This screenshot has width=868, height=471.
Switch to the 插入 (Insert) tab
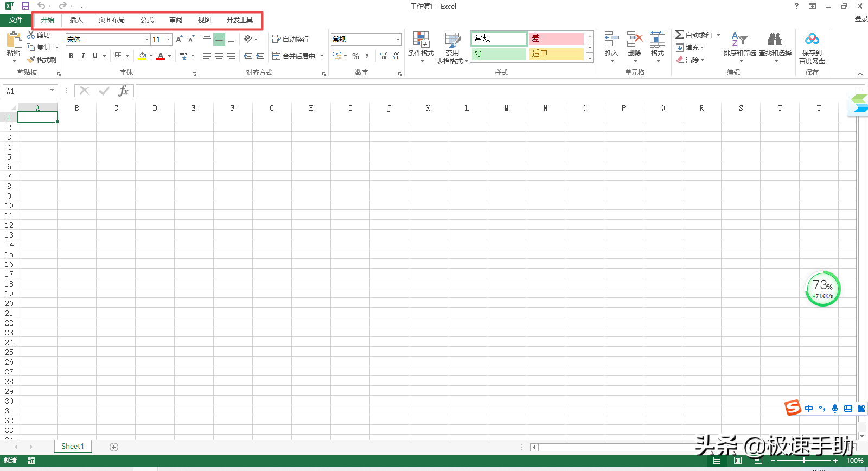[76, 20]
